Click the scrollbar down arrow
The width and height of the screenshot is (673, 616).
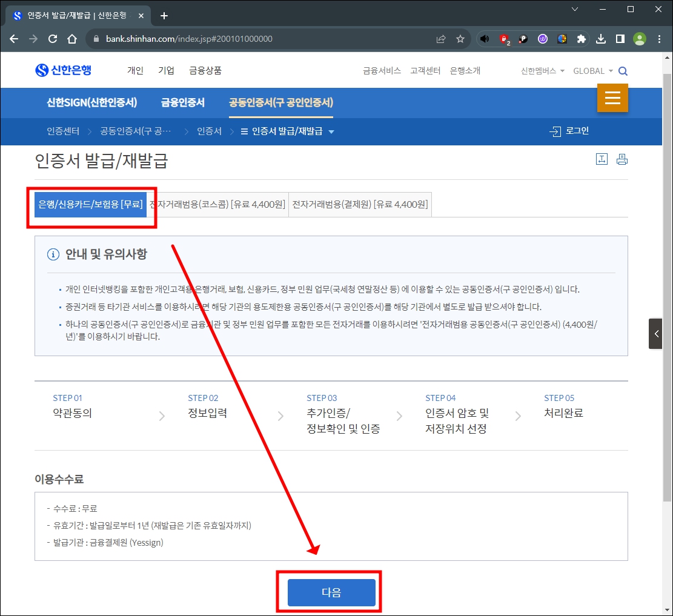pyautogui.click(x=666, y=610)
